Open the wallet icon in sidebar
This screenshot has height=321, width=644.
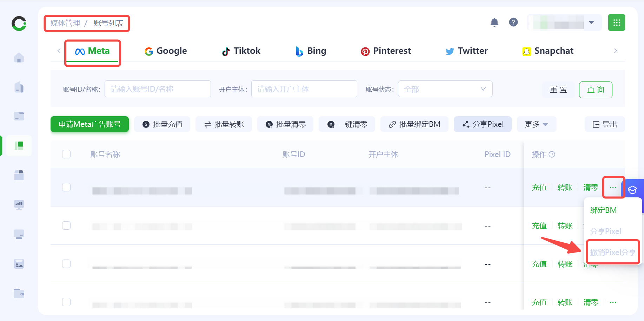pos(19,293)
